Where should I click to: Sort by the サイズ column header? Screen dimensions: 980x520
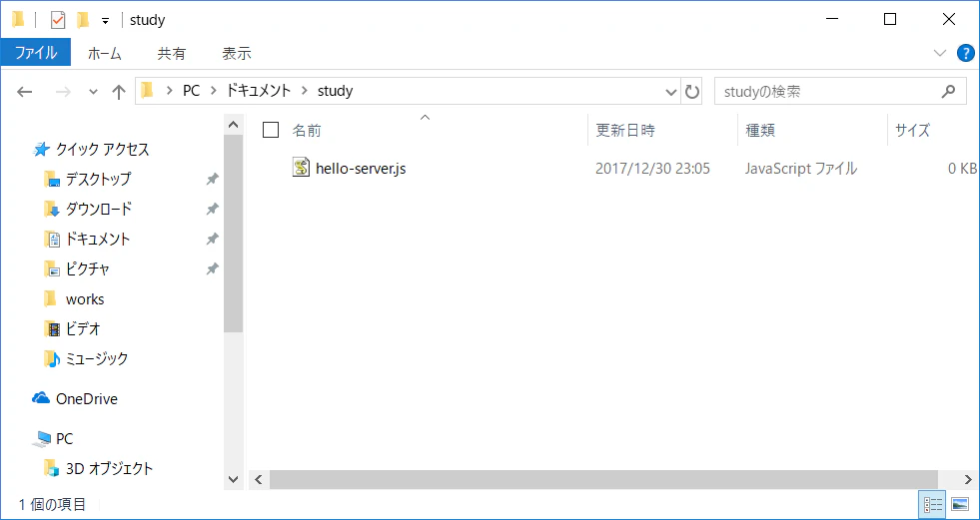pos(912,131)
